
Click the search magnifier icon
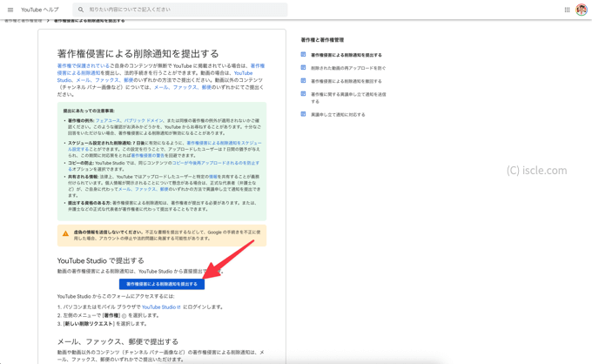pyautogui.click(x=81, y=10)
